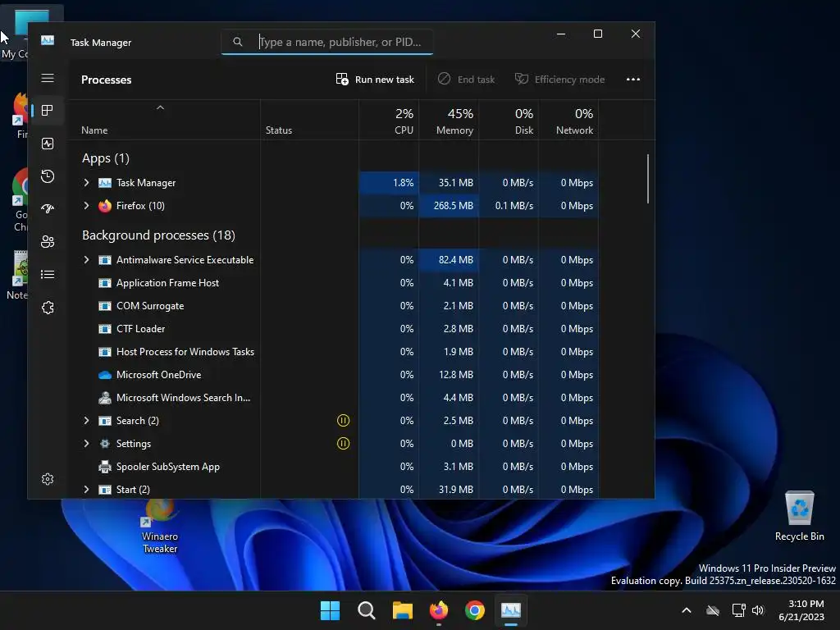Click the OneDrive tray icon
Screen dimensions: 840x630
pyautogui.click(x=713, y=610)
